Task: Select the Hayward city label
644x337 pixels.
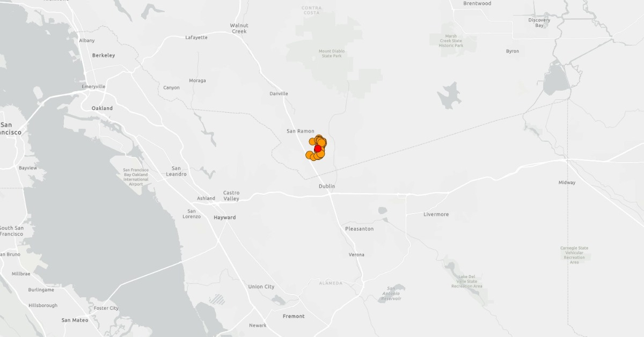Action: coord(225,217)
